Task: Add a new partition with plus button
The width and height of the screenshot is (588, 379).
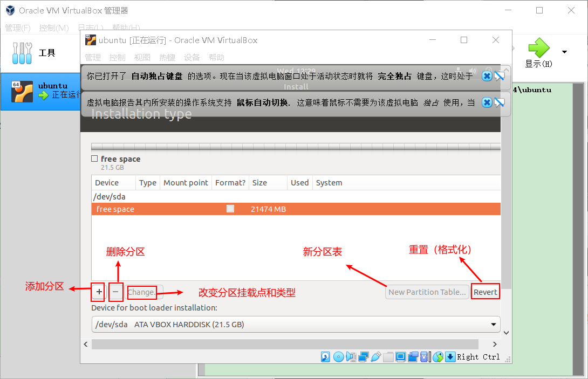Action: 99,292
